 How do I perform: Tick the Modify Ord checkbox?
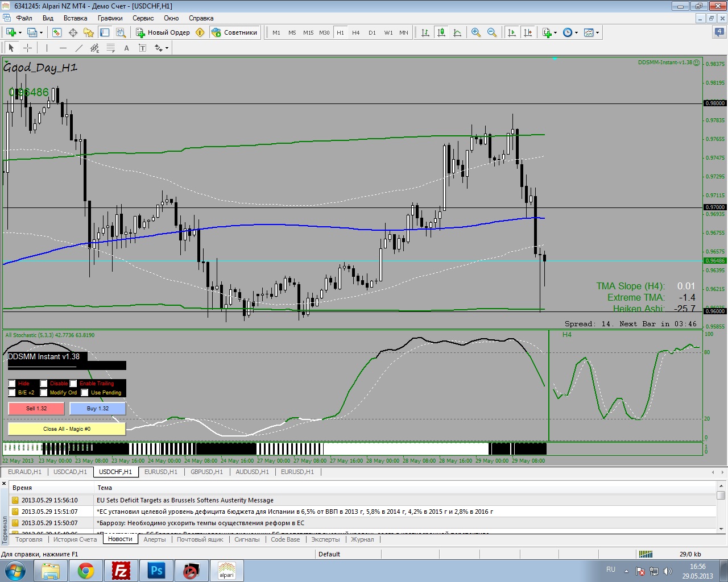[x=44, y=393]
